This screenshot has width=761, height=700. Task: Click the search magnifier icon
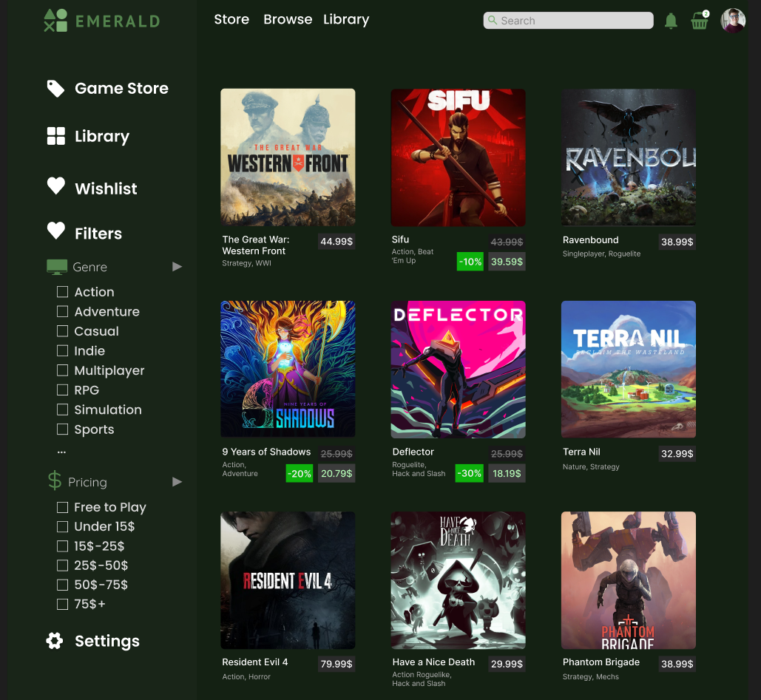click(492, 21)
